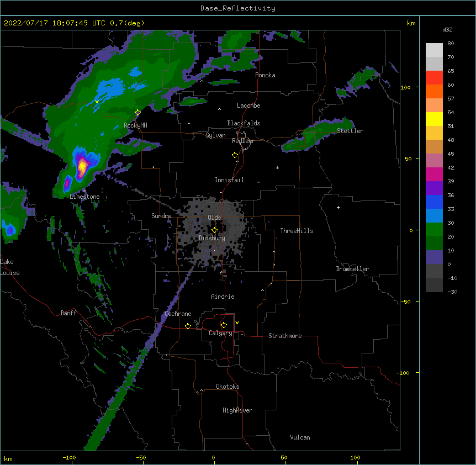Click the Sylvan label
Viewport: 476px width, 465px height.
(215, 135)
